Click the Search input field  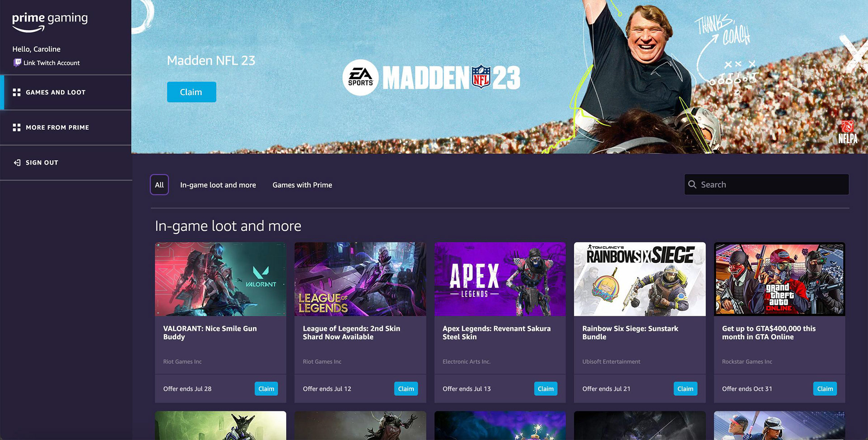click(766, 184)
